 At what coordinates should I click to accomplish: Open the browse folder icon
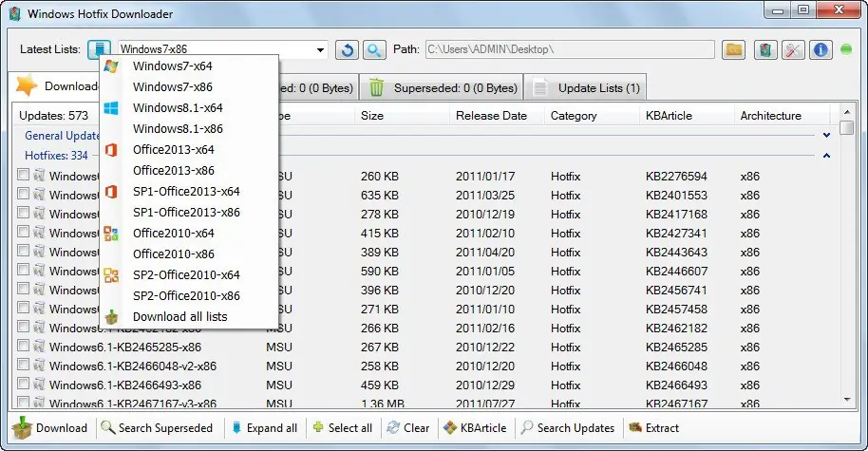pyautogui.click(x=733, y=49)
